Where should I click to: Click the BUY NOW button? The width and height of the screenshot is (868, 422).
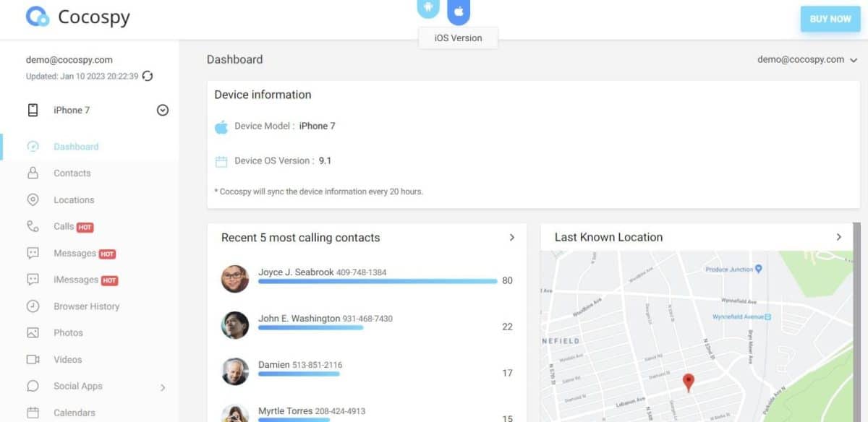(x=830, y=19)
